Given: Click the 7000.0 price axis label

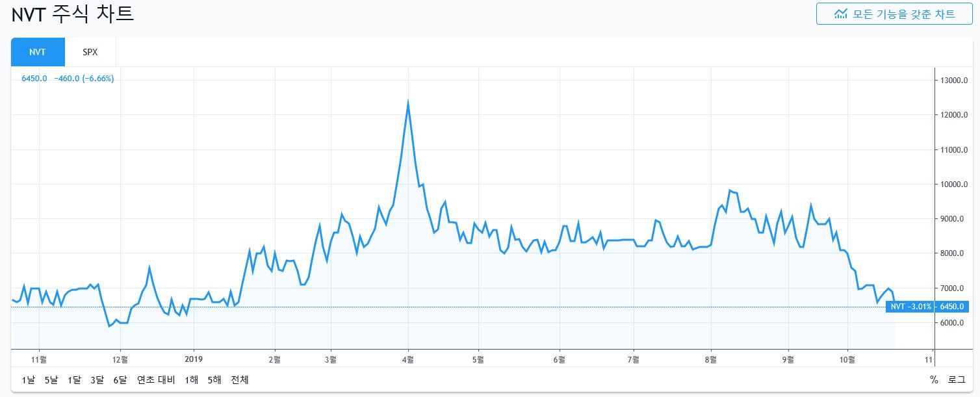Looking at the screenshot, I should pos(953,288).
